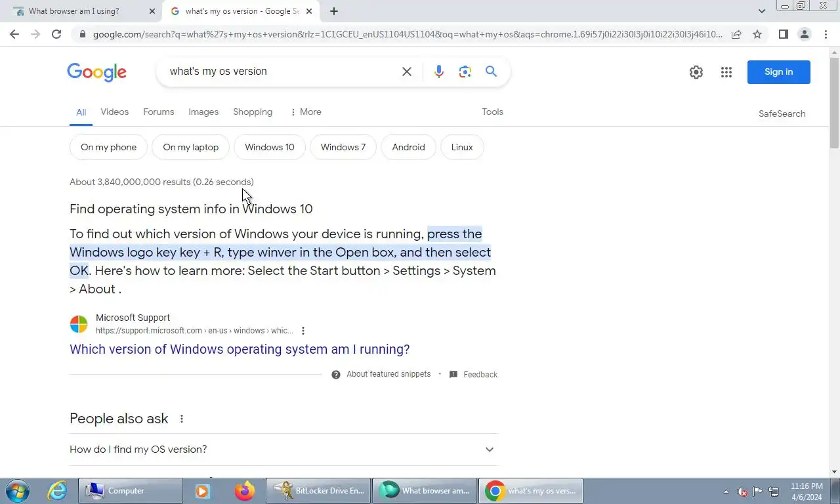
Task: Search by voice microphone icon
Action: coord(439,72)
